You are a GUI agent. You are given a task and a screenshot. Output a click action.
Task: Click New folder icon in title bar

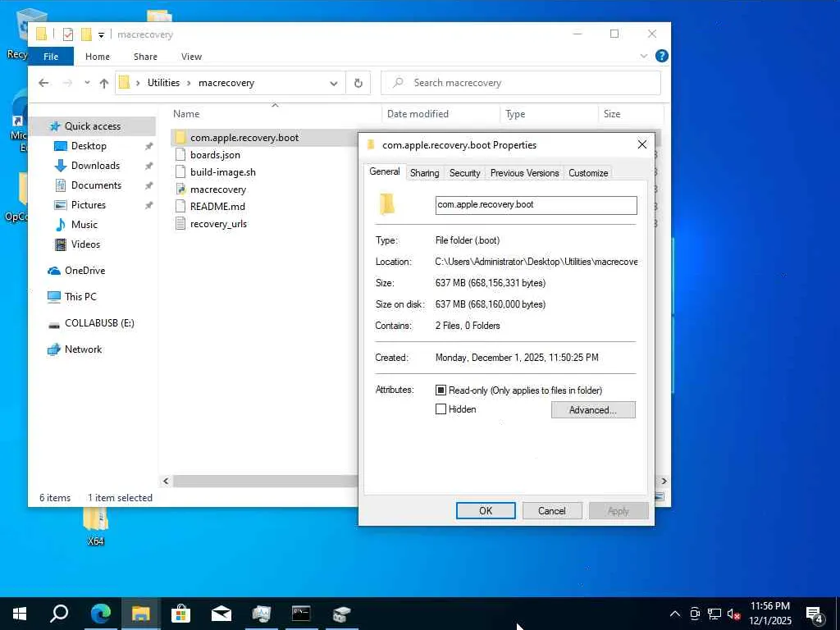click(x=86, y=34)
